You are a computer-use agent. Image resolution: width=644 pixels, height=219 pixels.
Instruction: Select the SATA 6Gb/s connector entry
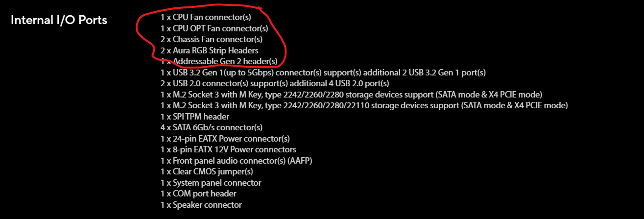211,127
